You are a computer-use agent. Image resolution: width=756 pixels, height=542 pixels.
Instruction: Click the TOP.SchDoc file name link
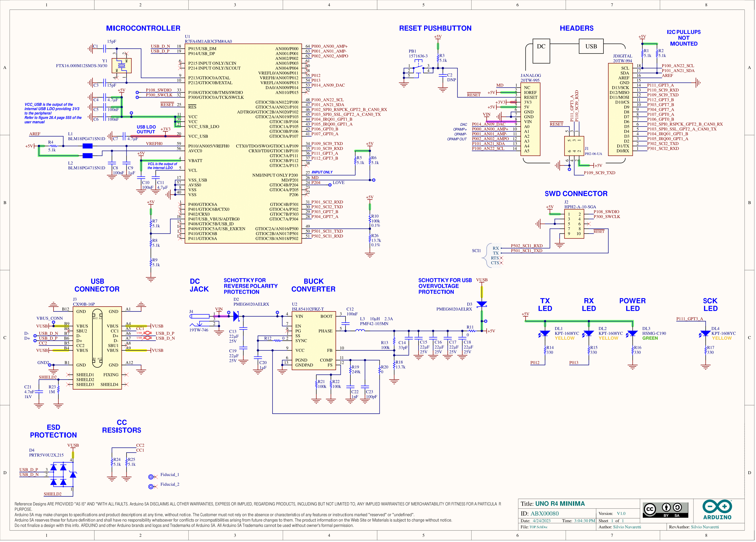click(x=538, y=527)
